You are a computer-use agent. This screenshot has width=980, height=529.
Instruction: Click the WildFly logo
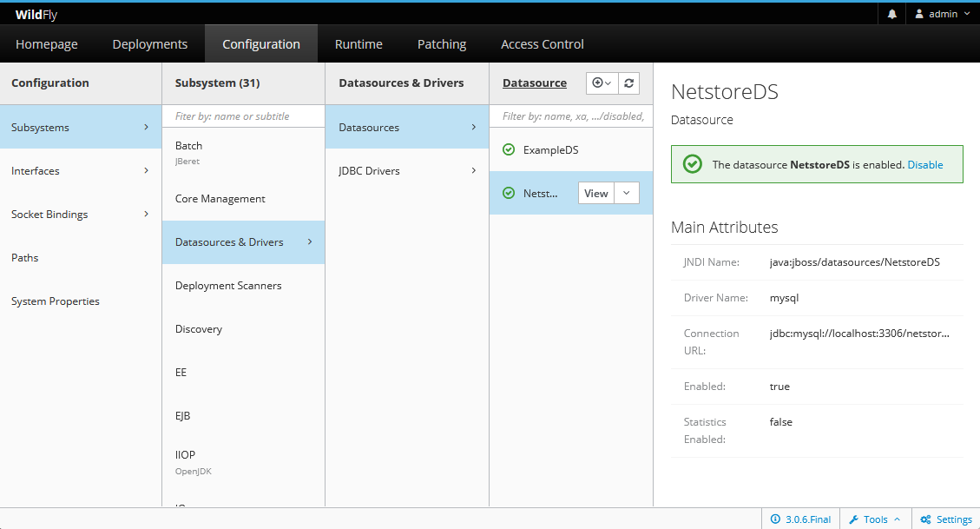click(36, 15)
